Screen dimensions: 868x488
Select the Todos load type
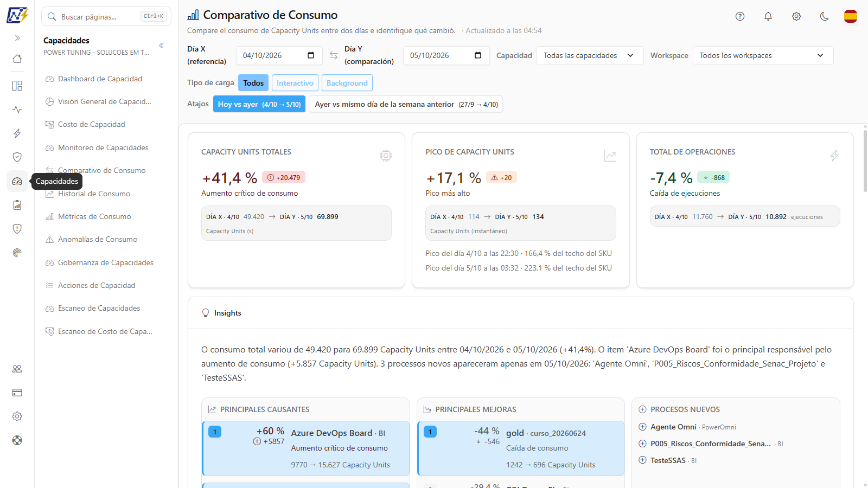click(253, 83)
